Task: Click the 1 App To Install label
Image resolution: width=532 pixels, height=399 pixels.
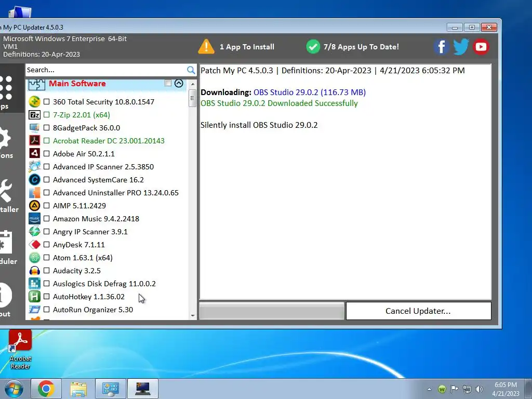Action: [247, 47]
